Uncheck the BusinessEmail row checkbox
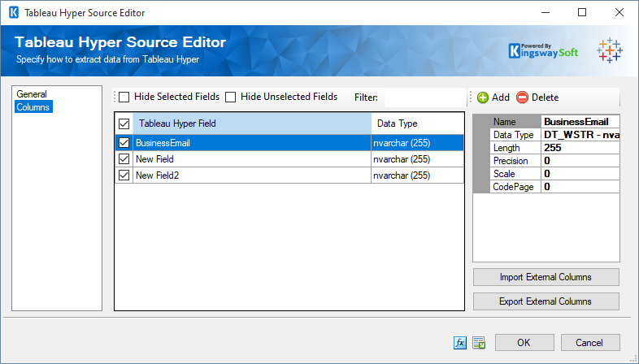 coord(124,143)
